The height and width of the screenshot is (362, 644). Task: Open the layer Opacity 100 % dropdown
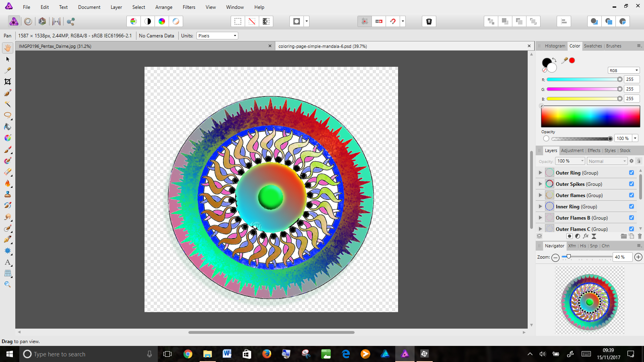570,161
